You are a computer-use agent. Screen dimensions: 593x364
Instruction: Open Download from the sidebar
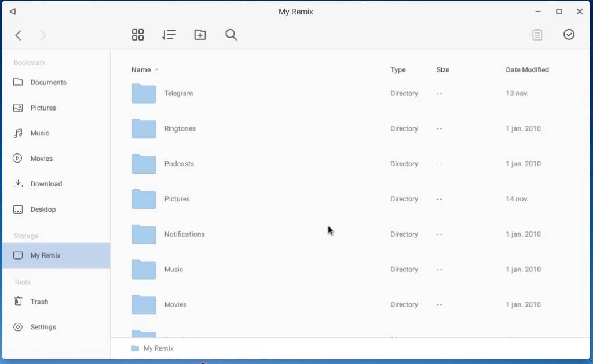tap(46, 183)
